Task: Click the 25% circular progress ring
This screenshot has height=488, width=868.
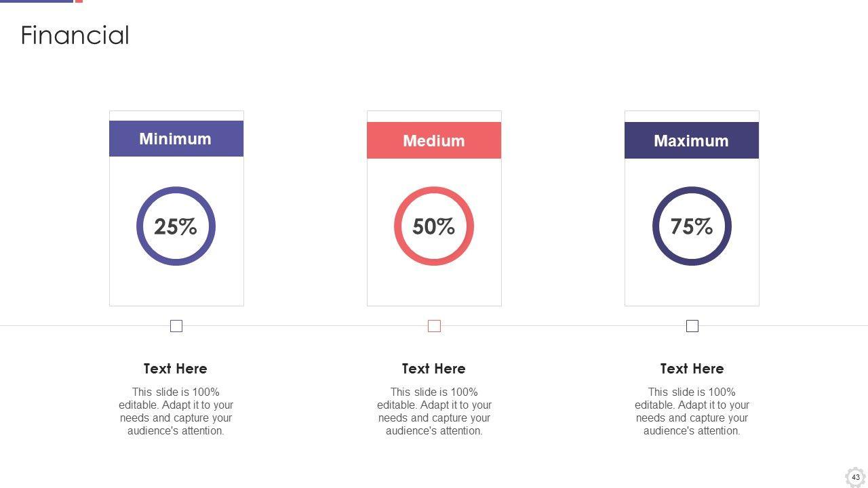Action: point(176,226)
